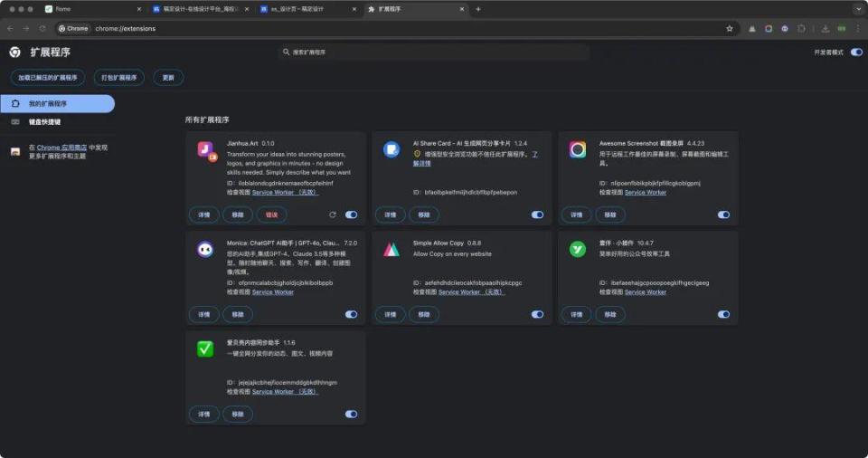Turn off the Simple Allow Copy extension

click(537, 314)
